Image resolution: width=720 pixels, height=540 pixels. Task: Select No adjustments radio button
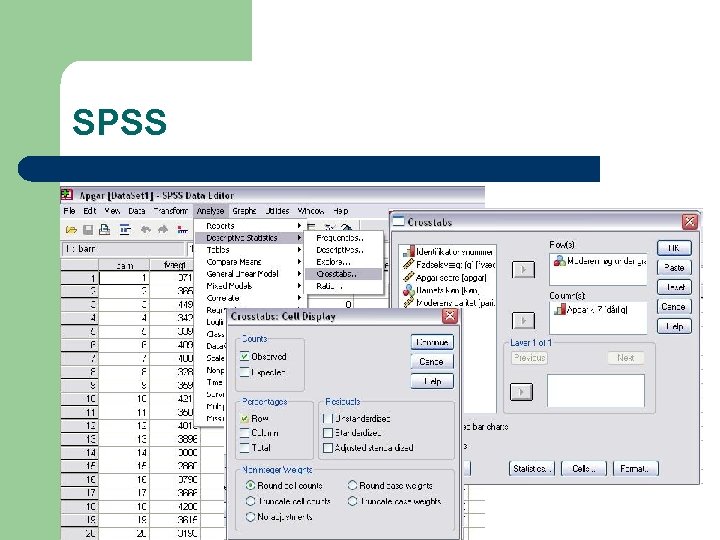click(x=250, y=517)
